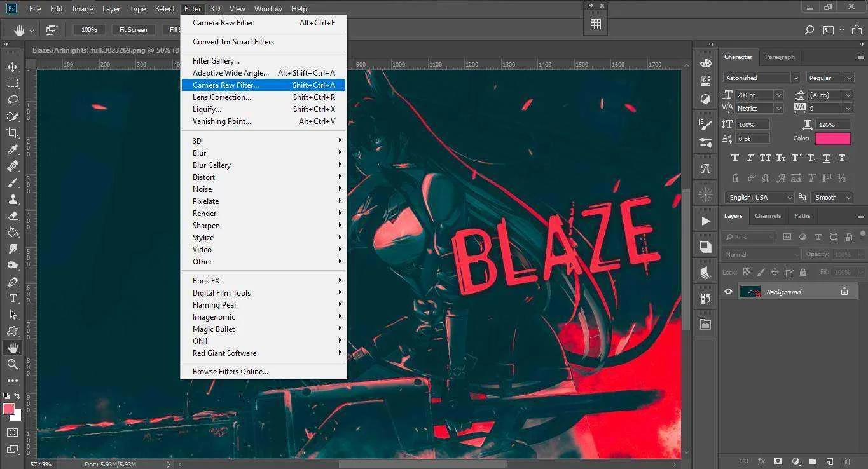This screenshot has height=469, width=868.
Task: Select the Eyedropper tool
Action: 13,149
